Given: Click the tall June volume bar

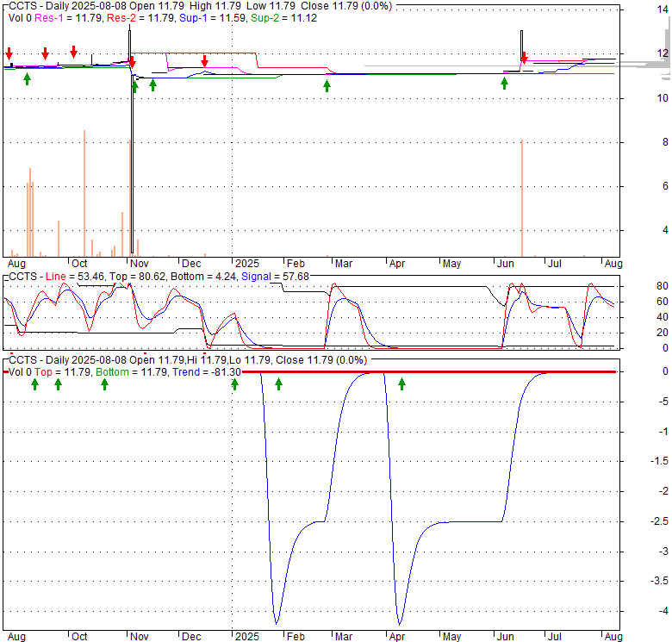Looking at the screenshot, I should point(522,196).
